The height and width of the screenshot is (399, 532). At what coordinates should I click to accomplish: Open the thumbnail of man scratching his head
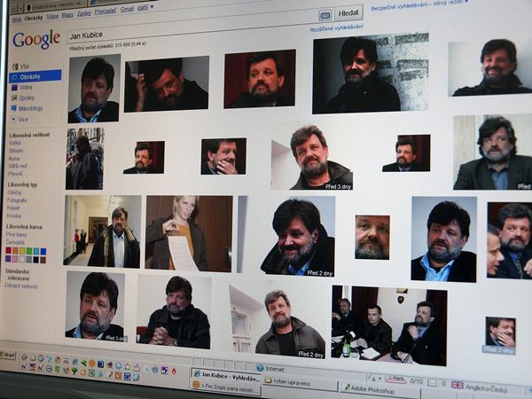point(167,84)
